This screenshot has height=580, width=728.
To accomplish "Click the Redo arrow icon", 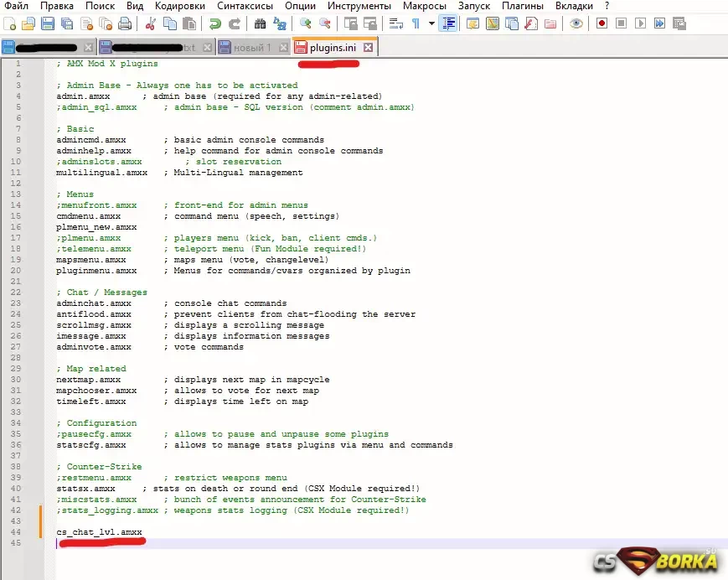I will coord(235,23).
